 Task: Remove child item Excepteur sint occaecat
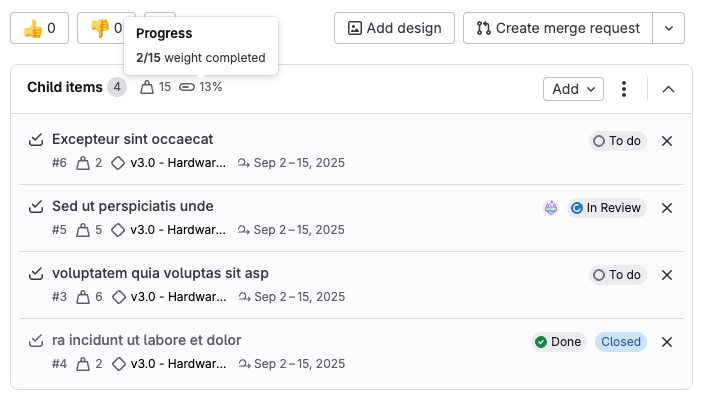tap(667, 141)
